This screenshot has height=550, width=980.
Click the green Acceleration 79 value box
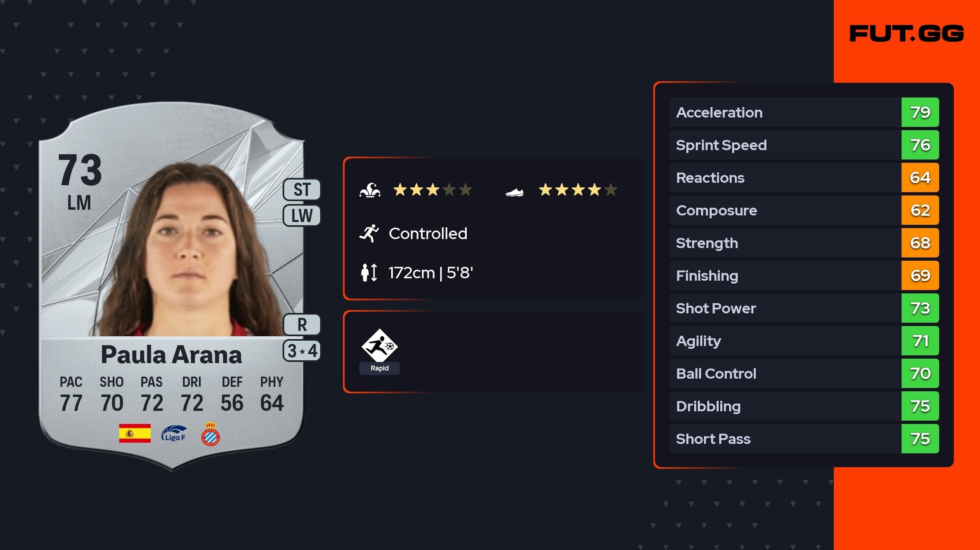tap(920, 112)
